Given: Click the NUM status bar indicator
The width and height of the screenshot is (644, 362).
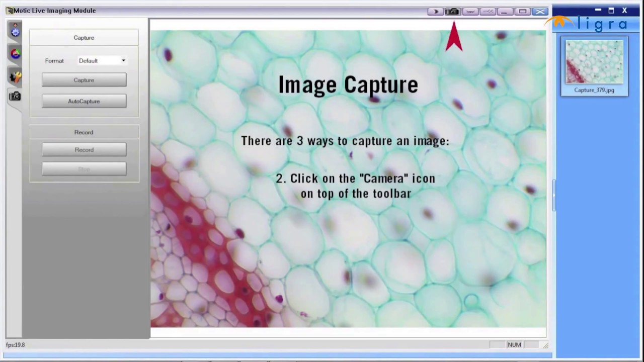Looking at the screenshot, I should (514, 344).
